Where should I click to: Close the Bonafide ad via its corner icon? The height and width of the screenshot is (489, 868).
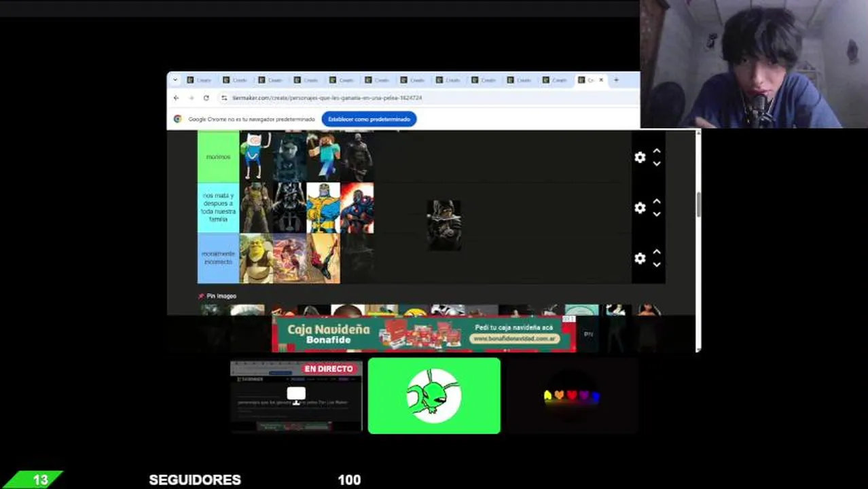tap(568, 319)
